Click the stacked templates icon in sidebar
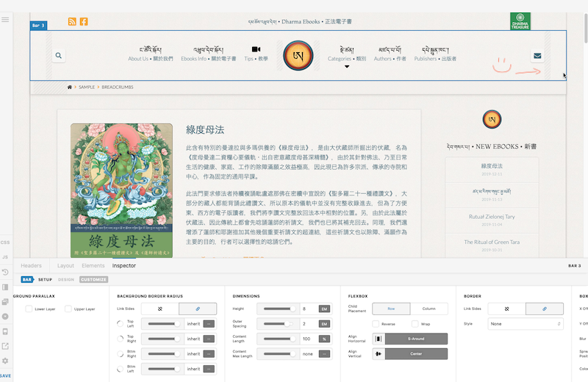Viewport: 588px width, 382px height. 5,302
